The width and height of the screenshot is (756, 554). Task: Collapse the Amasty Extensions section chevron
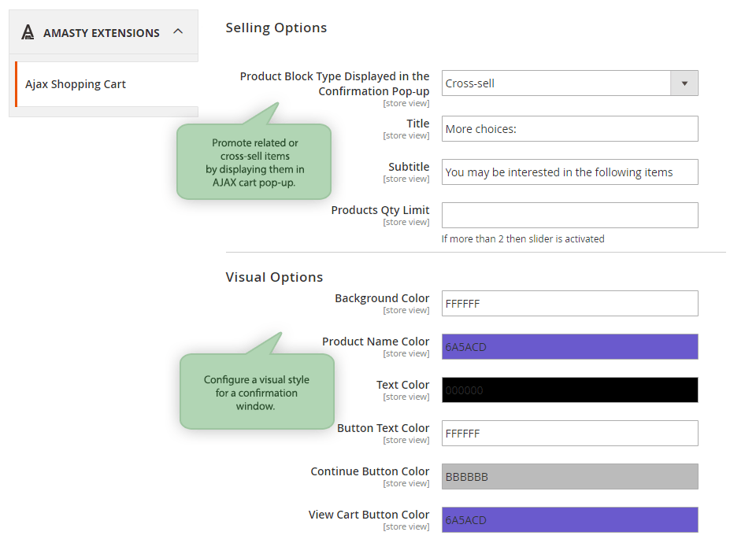pyautogui.click(x=178, y=31)
